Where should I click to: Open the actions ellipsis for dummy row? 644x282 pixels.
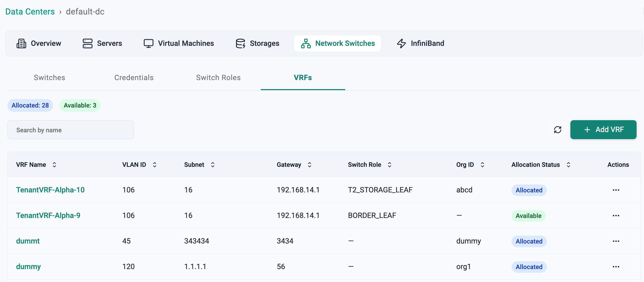pos(616,267)
